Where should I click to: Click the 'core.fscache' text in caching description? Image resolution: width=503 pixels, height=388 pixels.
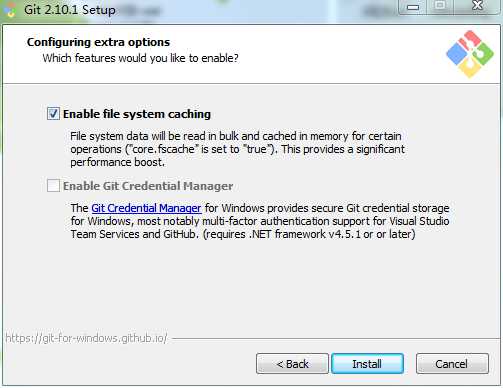(162, 149)
